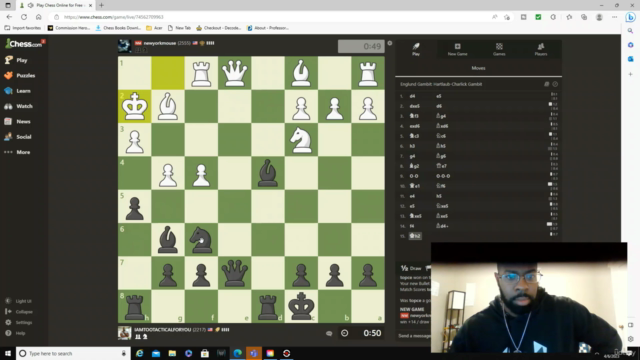Toggle Light UI theme in sidebar
This screenshot has height=360, width=640.
18,301
